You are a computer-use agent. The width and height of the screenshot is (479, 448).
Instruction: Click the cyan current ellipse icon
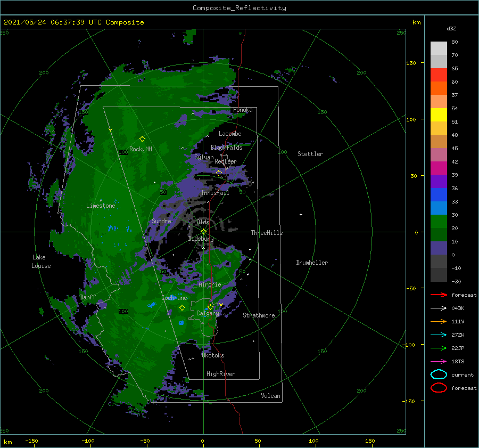(439, 374)
